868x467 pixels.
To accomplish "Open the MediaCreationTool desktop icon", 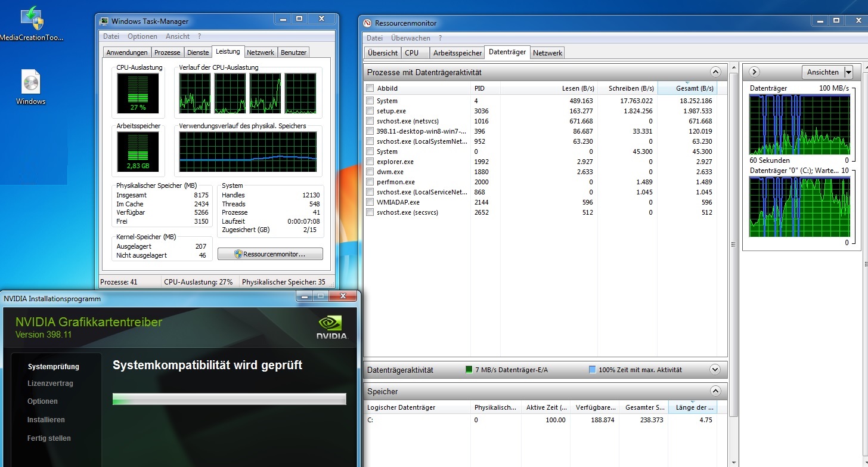I will pos(32,23).
